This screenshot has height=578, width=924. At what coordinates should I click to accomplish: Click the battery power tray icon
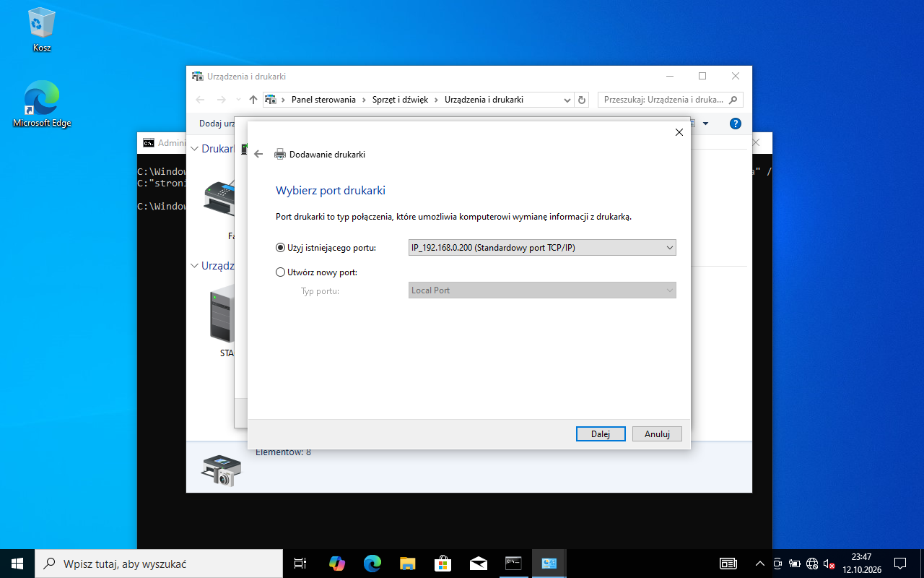point(795,564)
